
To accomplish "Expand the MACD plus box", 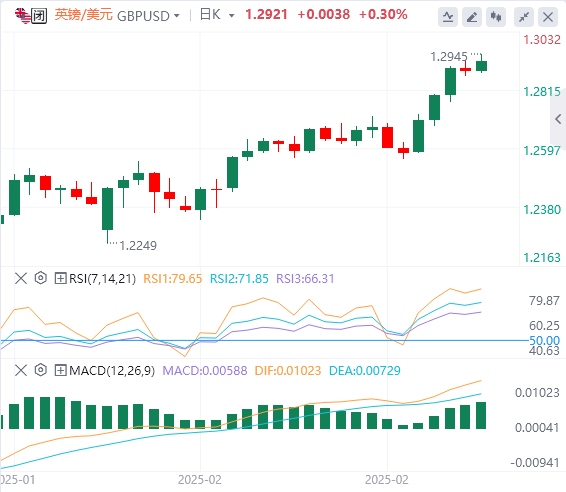I will point(60,370).
